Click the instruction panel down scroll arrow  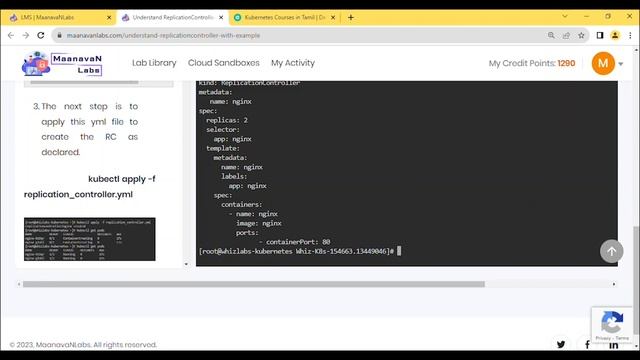point(186,264)
